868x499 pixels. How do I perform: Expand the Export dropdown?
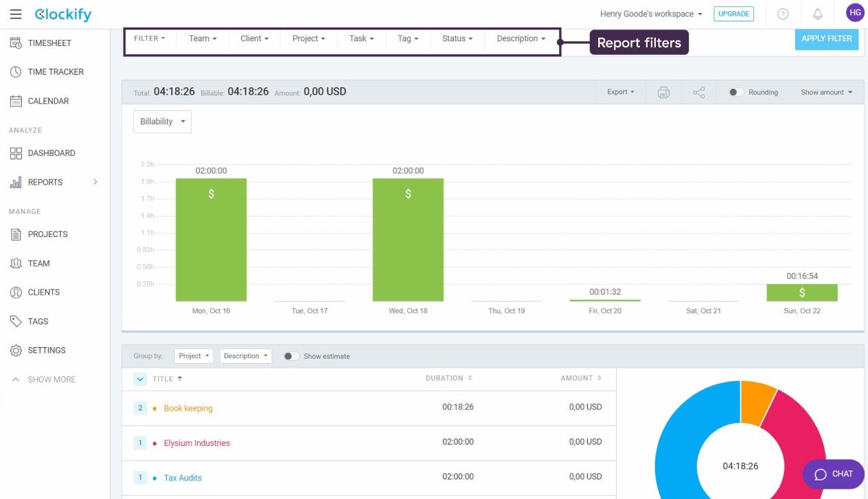pos(620,92)
